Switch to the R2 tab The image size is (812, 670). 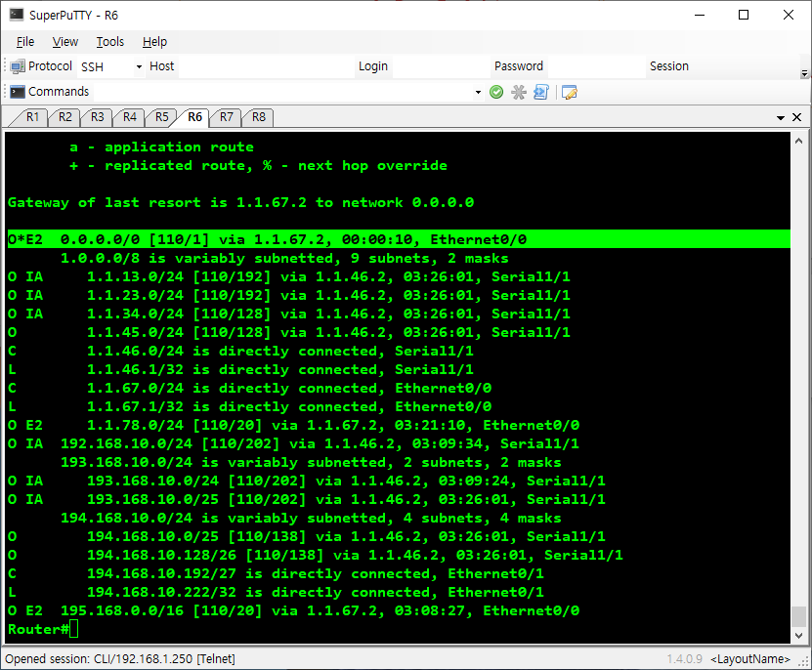64,117
